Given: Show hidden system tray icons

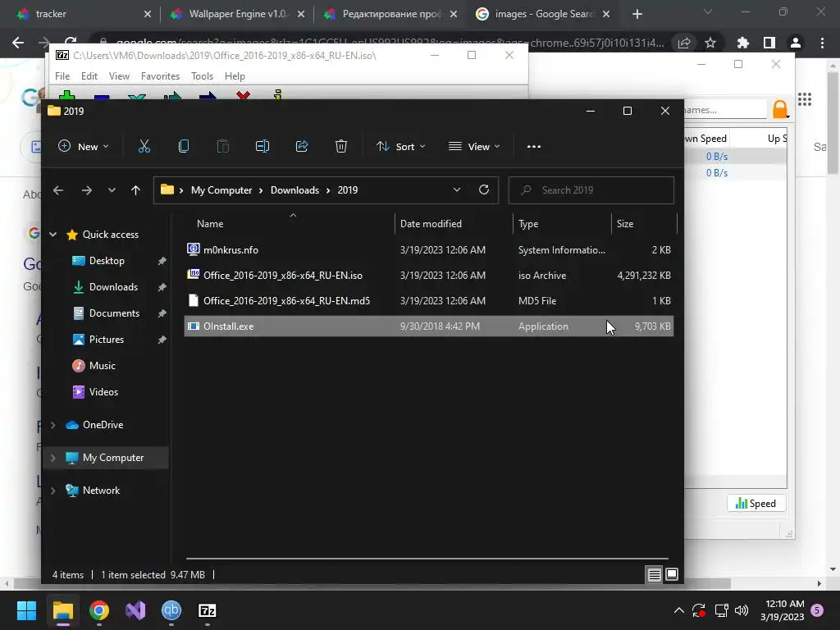Looking at the screenshot, I should 678,610.
